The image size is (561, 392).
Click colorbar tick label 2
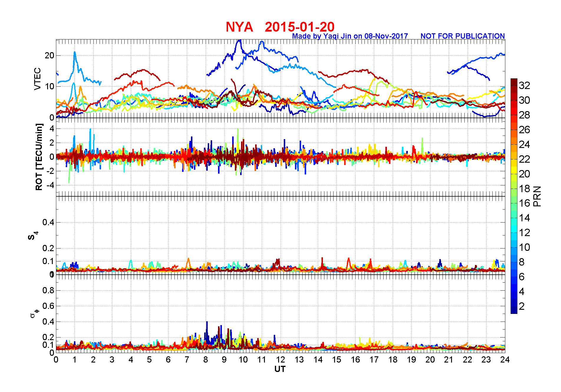coord(522,306)
